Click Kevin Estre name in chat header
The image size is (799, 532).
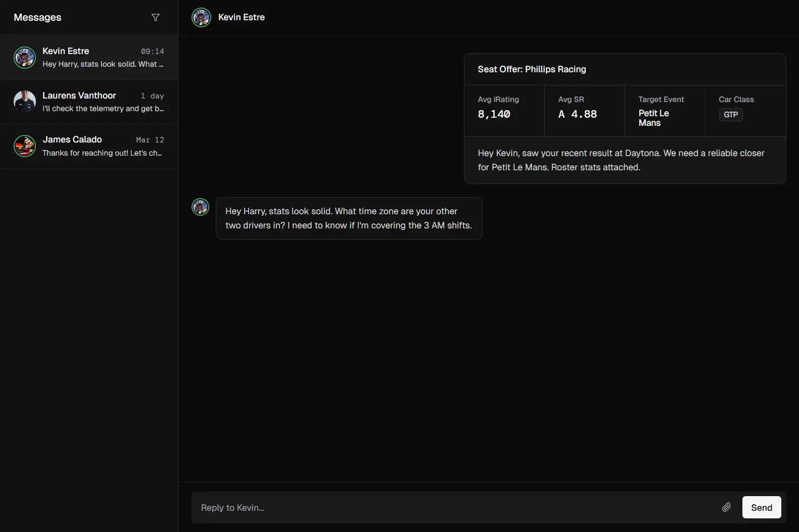[x=242, y=17]
